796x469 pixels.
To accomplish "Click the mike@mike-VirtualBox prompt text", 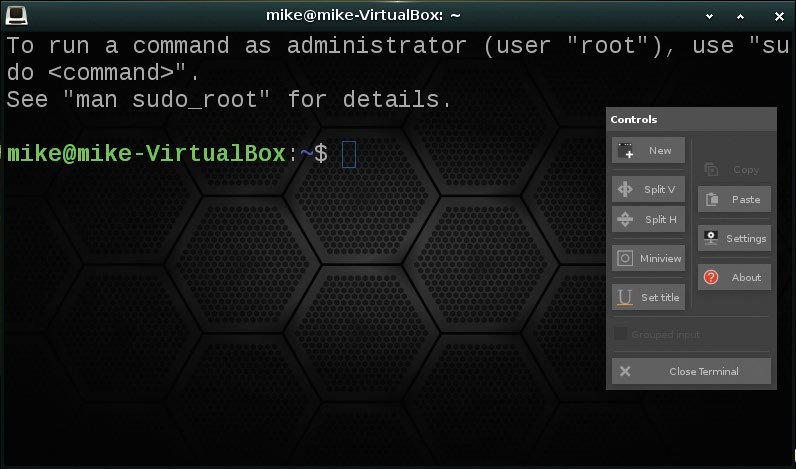I will coord(146,154).
